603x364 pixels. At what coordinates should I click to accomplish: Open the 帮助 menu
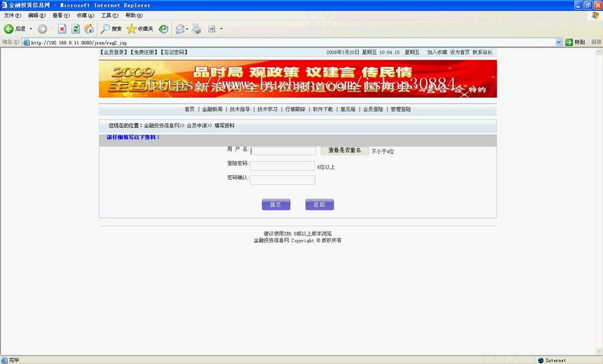(x=134, y=15)
